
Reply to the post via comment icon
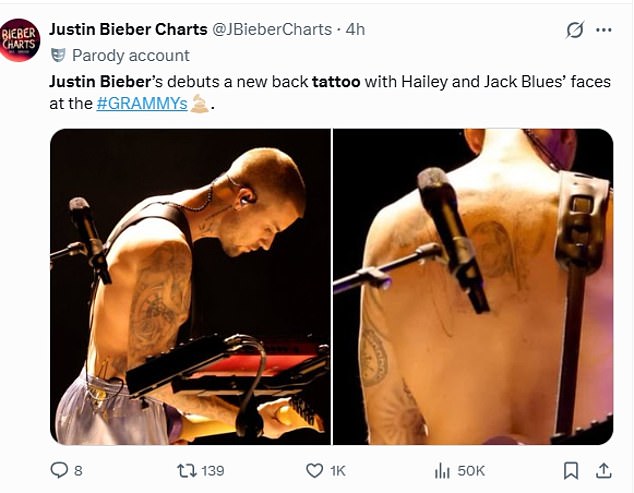[60, 470]
